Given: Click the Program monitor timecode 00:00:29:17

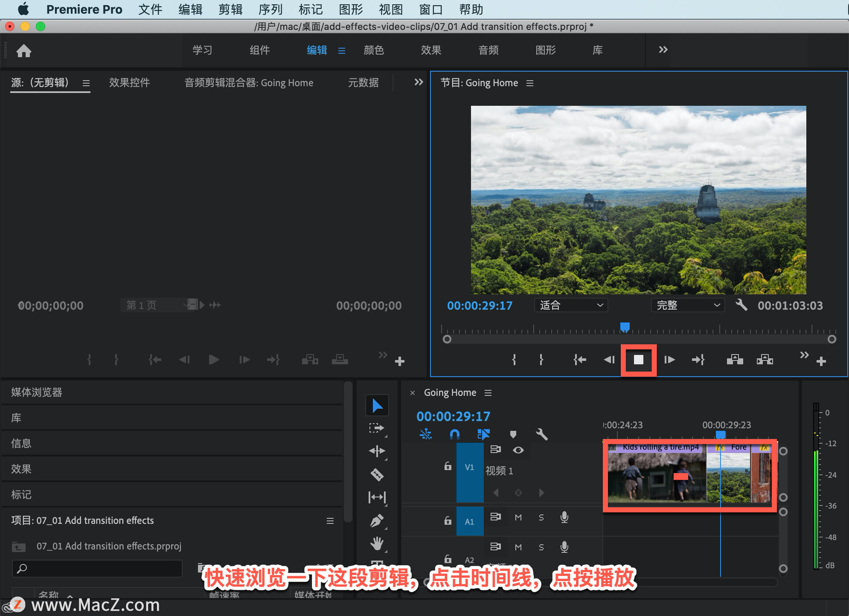Looking at the screenshot, I should point(480,306).
